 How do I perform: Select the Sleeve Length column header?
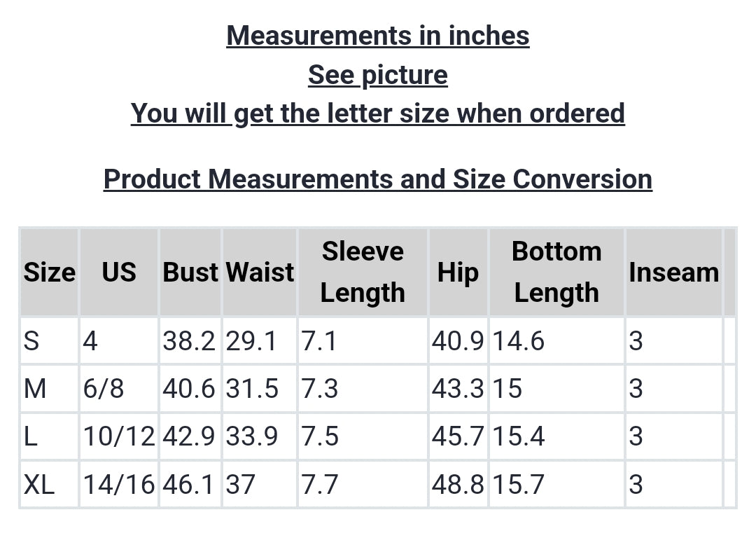point(363,272)
